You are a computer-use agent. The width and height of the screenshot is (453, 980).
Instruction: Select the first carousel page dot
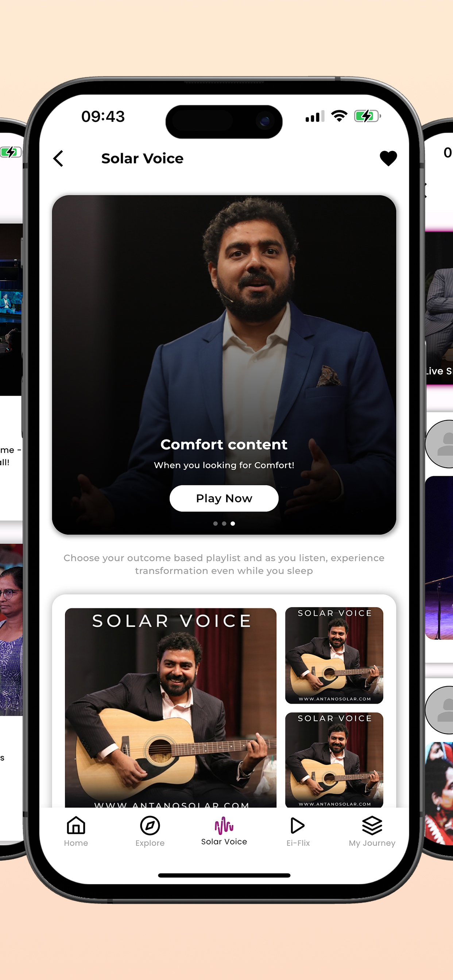[216, 524]
